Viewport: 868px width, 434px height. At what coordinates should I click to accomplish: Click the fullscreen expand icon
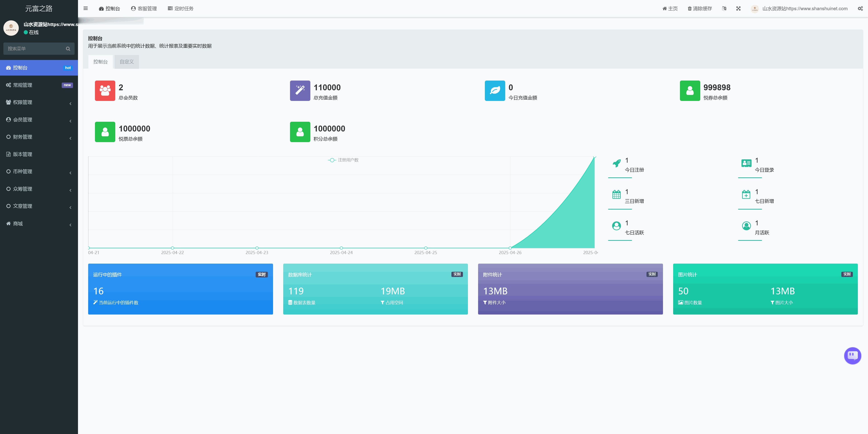click(x=738, y=8)
